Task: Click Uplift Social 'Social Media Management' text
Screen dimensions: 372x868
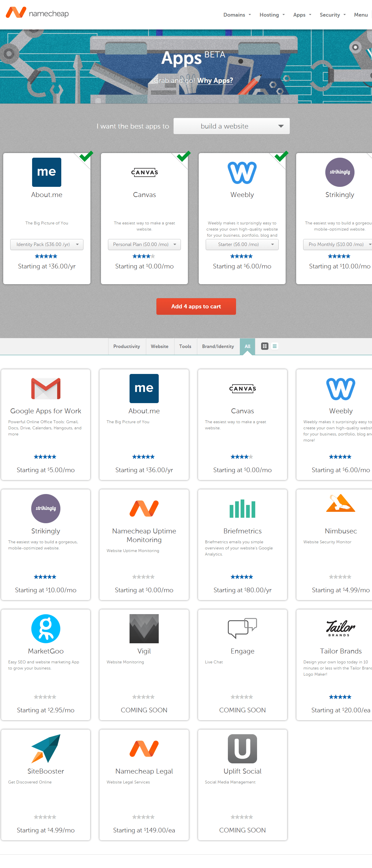Action: (230, 782)
